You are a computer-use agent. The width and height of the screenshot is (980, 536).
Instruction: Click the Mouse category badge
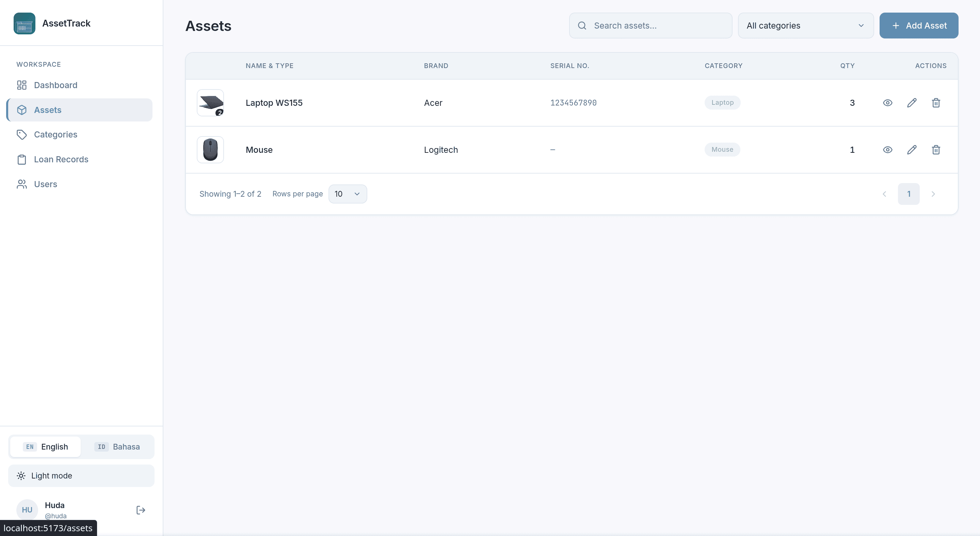tap(722, 150)
